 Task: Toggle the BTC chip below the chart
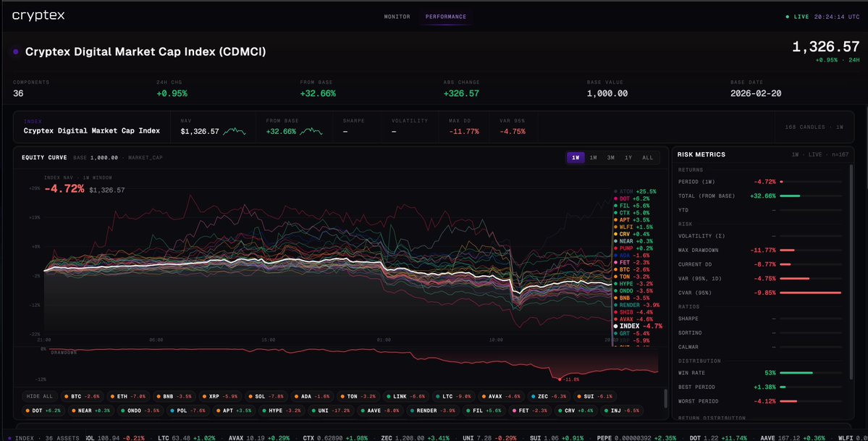tap(81, 397)
